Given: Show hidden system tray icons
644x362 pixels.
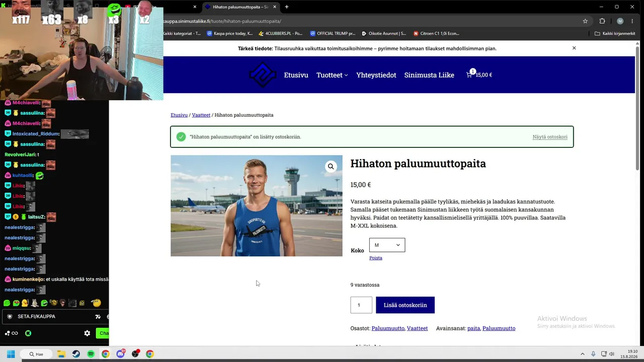Looking at the screenshot, I should 583,354.
